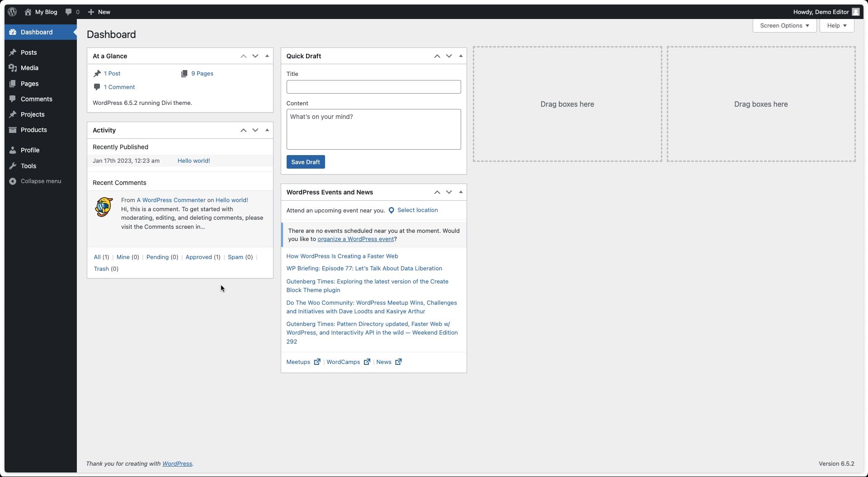
Task: Click the Pages icon in sidebar
Action: point(13,84)
